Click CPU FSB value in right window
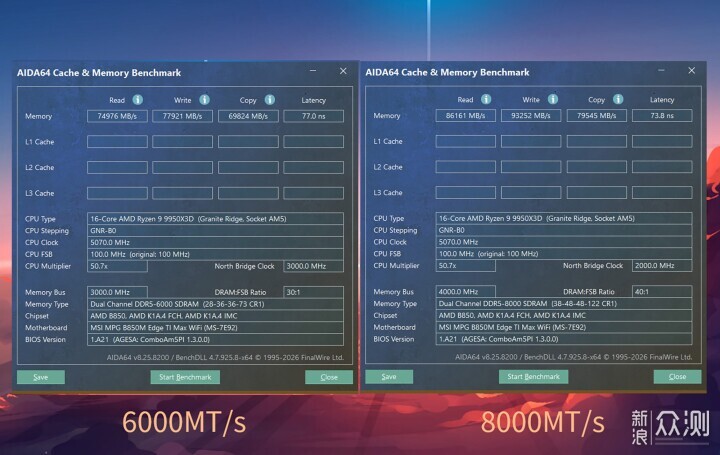Viewport: 720px width, 455px height. coord(564,254)
